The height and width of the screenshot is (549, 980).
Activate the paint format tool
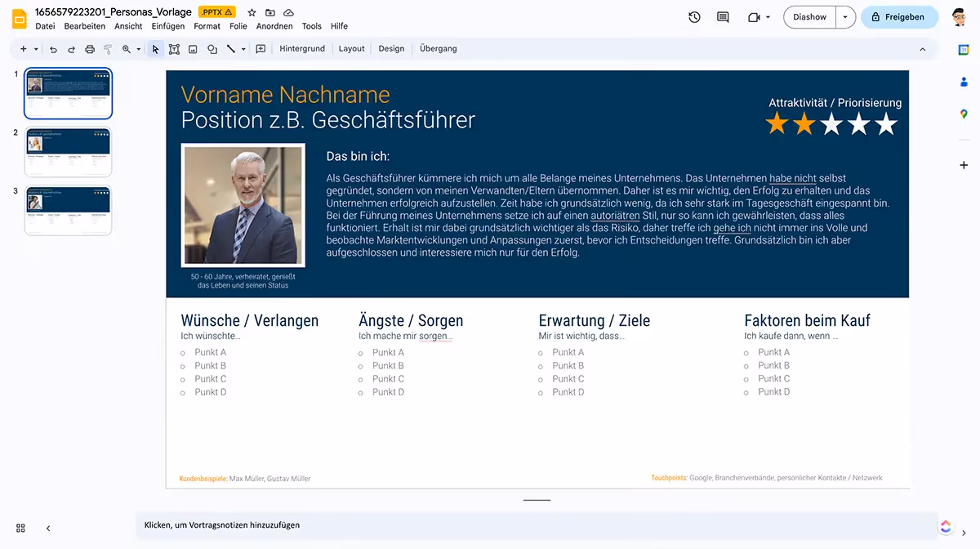coord(106,49)
